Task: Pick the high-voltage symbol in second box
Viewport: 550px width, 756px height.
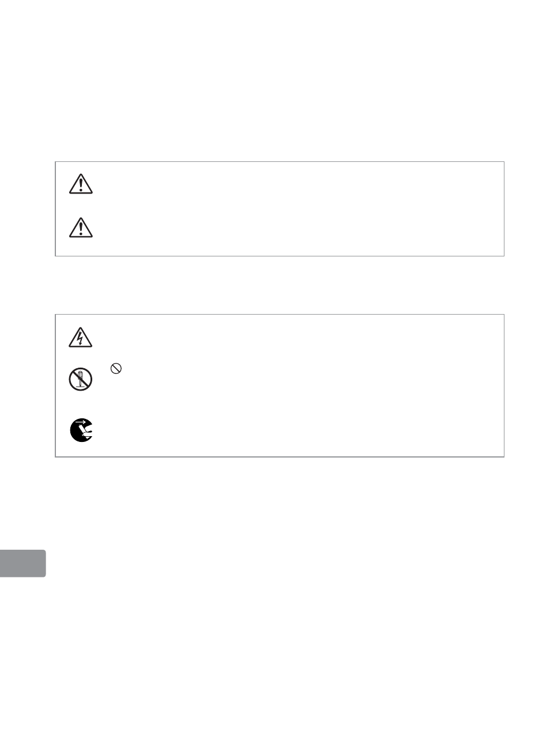Action: click(x=80, y=337)
